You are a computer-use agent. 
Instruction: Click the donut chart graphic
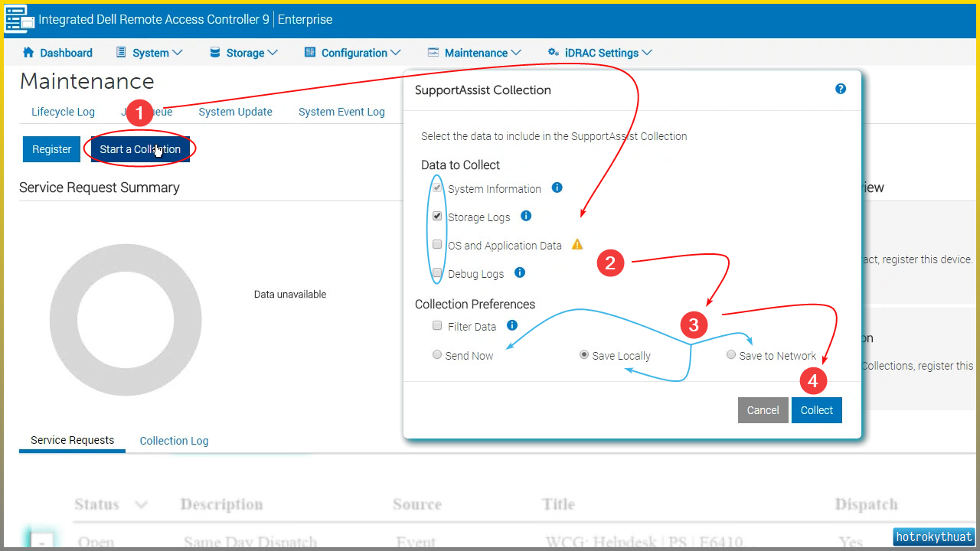click(x=126, y=320)
